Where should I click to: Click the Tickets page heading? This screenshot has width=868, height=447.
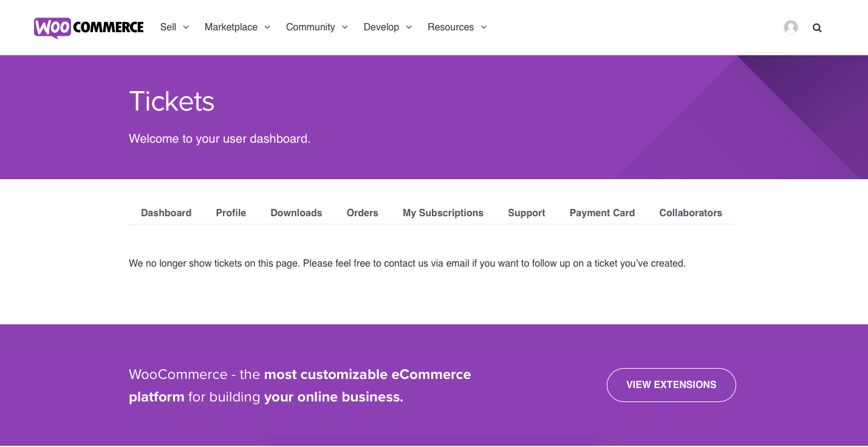click(172, 101)
